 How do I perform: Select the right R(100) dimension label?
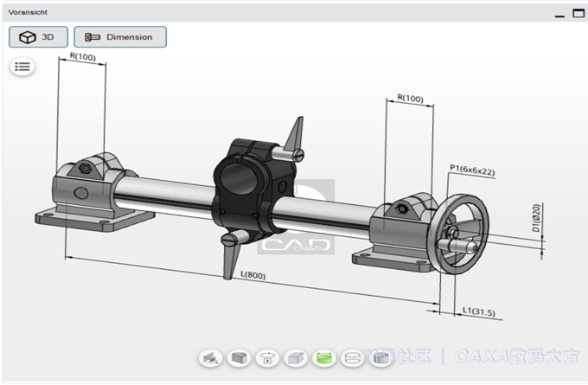410,99
